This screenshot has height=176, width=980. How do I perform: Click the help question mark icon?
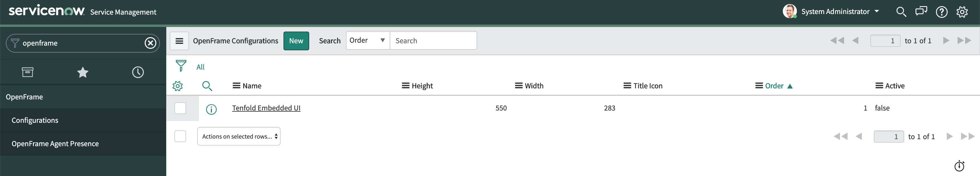pos(942,12)
